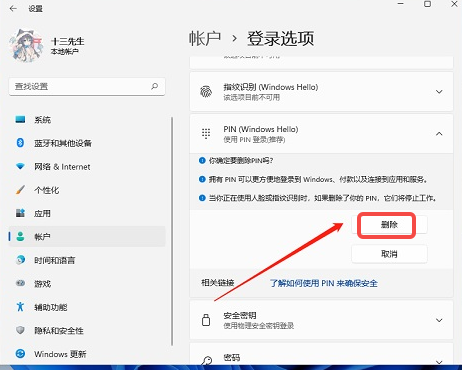
Task: Click the 使用 PIN 登录(推荐) subtitle
Action: coord(254,140)
